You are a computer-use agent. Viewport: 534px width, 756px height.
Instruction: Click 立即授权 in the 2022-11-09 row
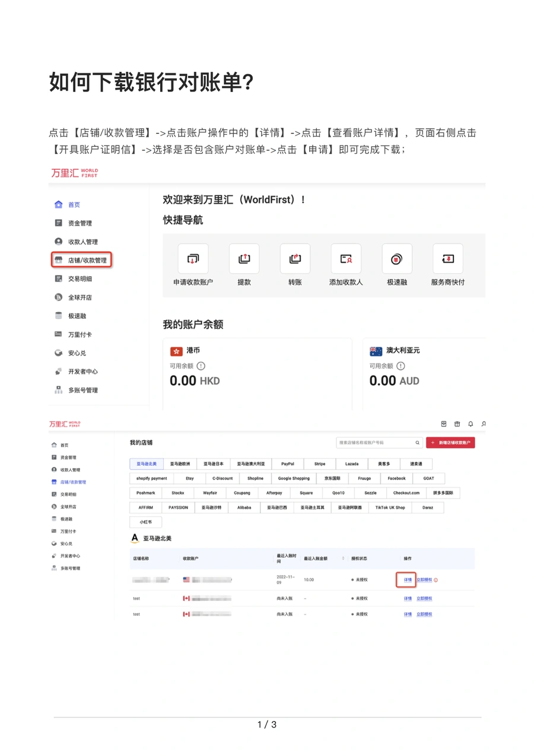424,580
